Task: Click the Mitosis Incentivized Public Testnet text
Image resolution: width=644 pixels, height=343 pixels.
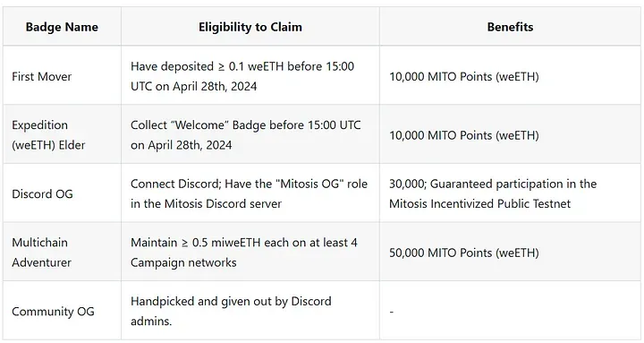Action: pyautogui.click(x=480, y=203)
